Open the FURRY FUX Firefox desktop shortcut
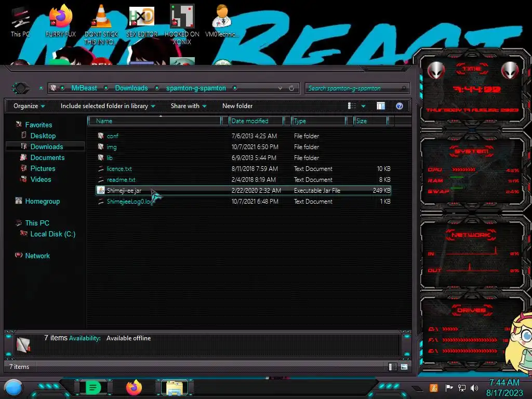 [x=61, y=21]
